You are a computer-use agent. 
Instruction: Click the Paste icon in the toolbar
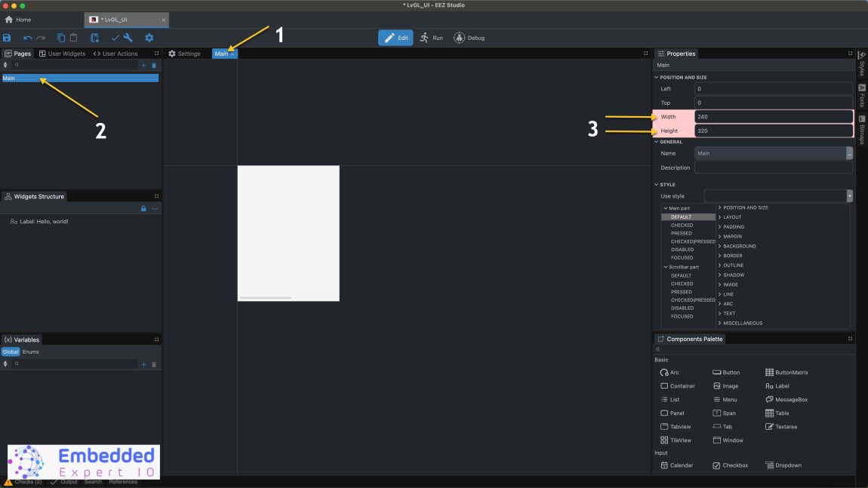click(x=73, y=37)
